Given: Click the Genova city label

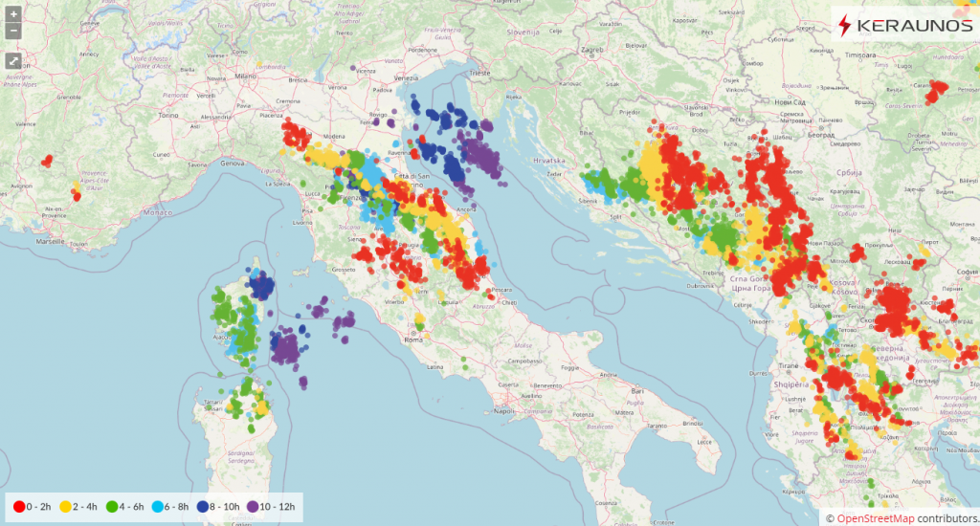Looking at the screenshot, I should 232,163.
